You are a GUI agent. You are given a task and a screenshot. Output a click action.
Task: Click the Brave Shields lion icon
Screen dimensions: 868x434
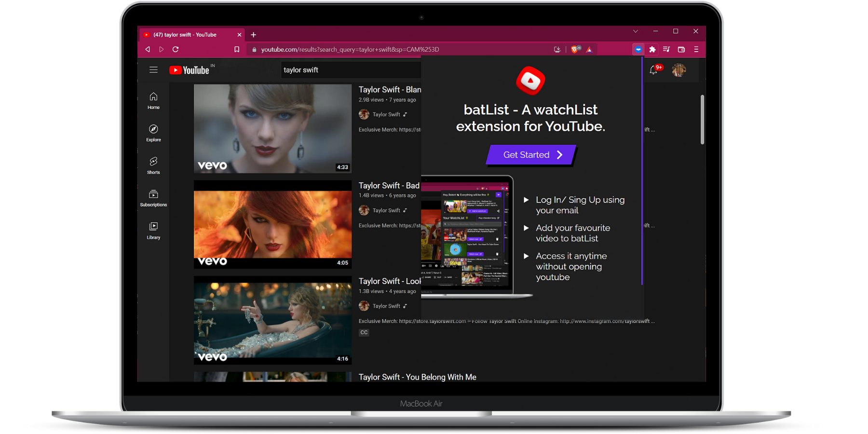click(575, 49)
